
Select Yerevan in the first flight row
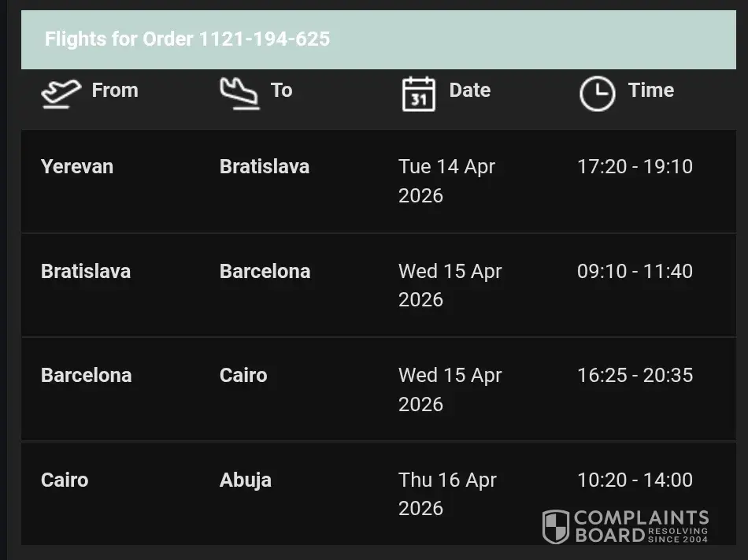77,167
